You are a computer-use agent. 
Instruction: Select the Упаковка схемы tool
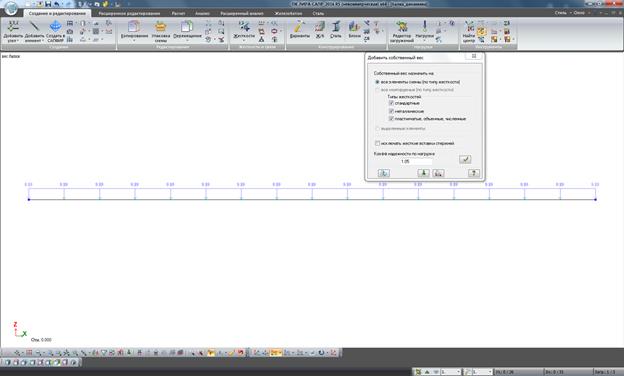[x=161, y=31]
